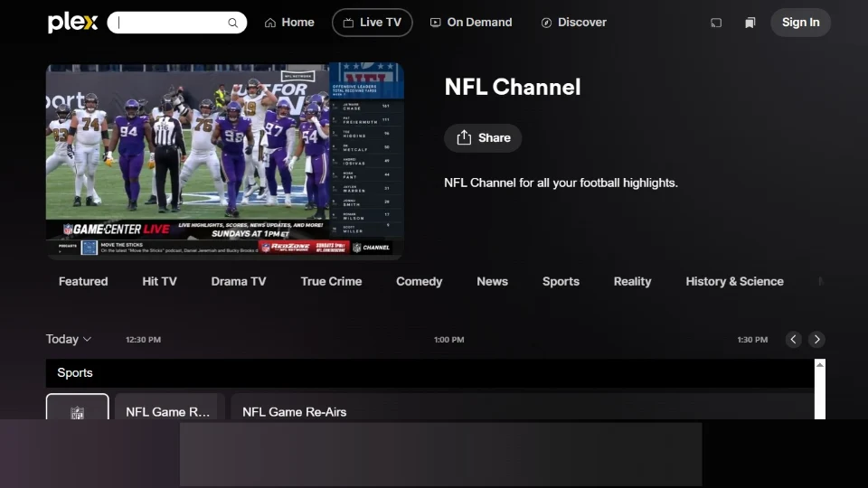Click the NFL live video preview
This screenshot has width=868, height=488.
(x=224, y=161)
